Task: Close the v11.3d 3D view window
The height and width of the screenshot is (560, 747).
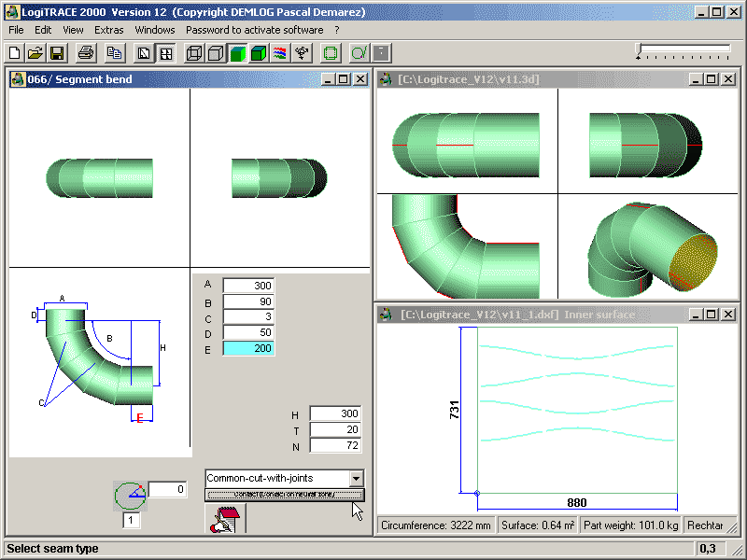Action: (728, 79)
